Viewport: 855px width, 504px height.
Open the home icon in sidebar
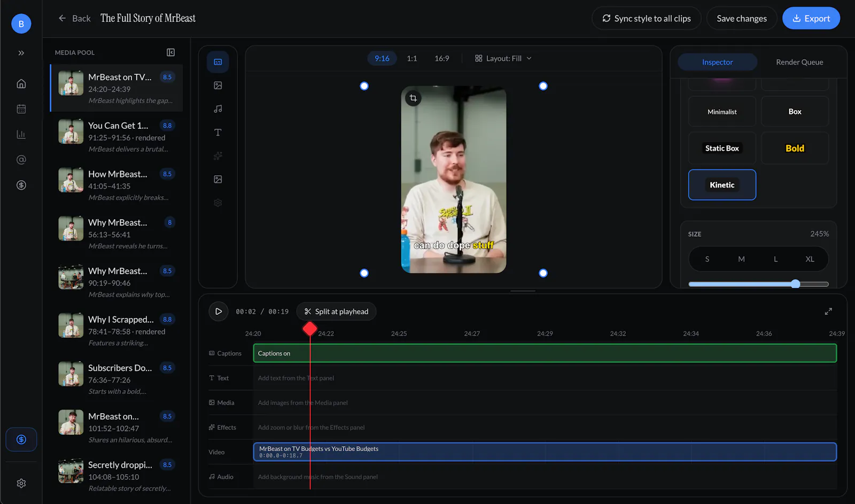[x=21, y=84]
